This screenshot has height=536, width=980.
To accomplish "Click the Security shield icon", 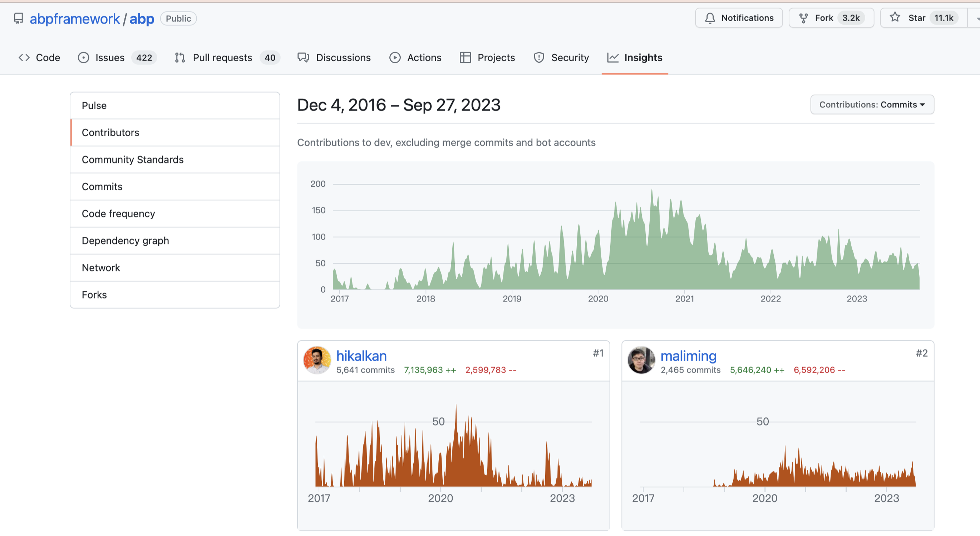I will tap(539, 58).
